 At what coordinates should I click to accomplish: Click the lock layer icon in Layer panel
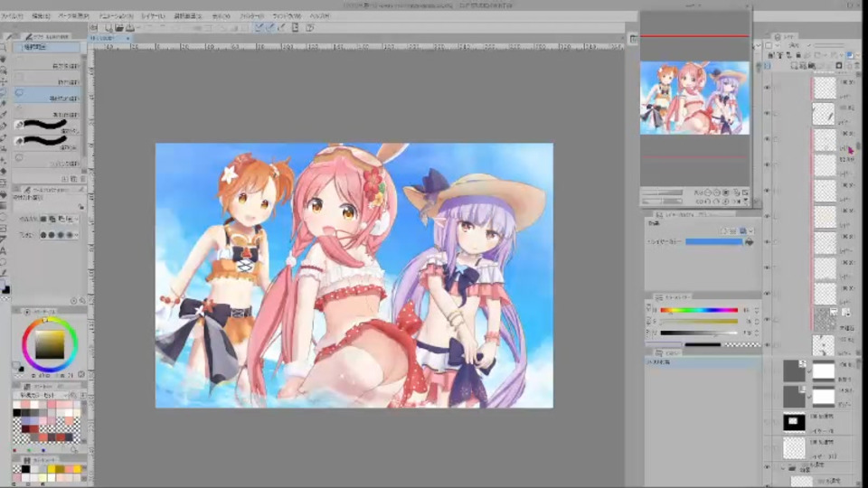[797, 55]
